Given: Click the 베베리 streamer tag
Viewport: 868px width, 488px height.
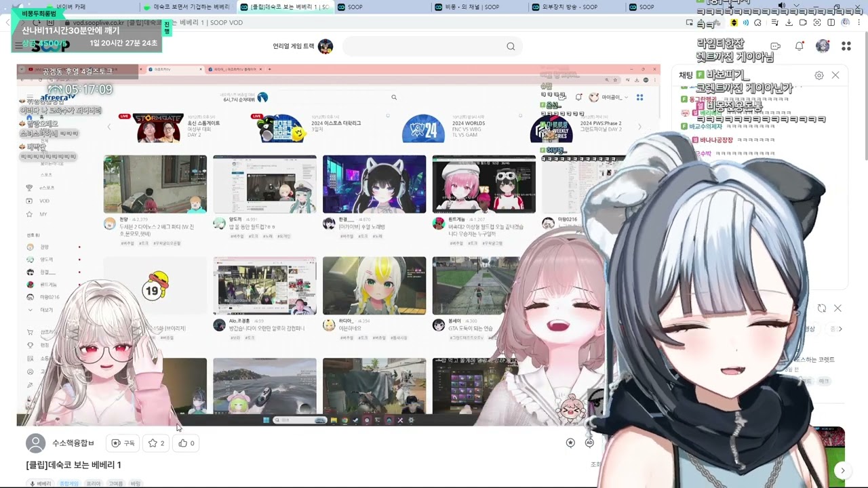Looking at the screenshot, I should 41,484.
